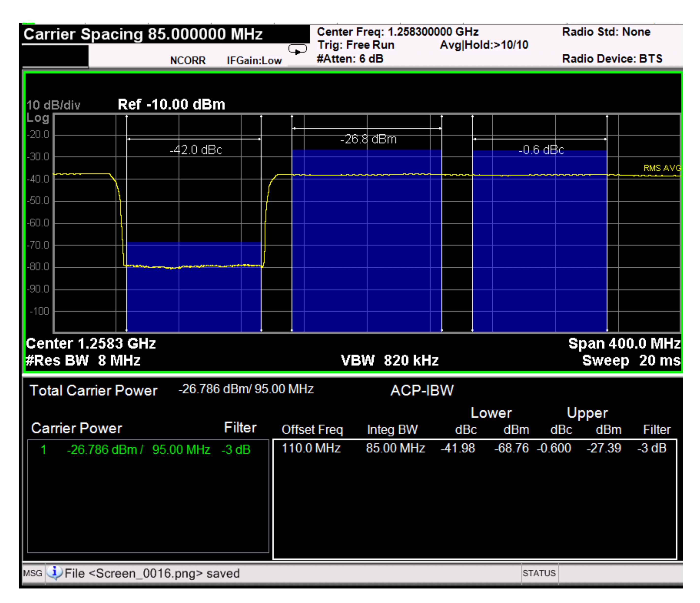700x603 pixels.
Task: Click the Ref -10.00 dBm reference level
Action: [171, 105]
